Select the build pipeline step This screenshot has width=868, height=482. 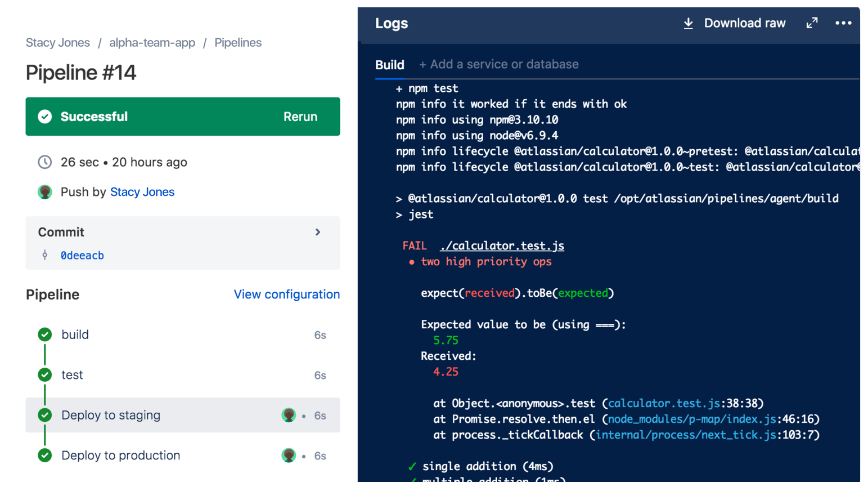(x=183, y=334)
